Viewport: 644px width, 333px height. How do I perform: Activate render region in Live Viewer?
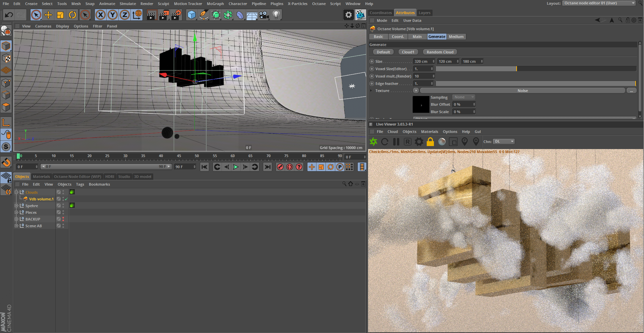tap(453, 142)
